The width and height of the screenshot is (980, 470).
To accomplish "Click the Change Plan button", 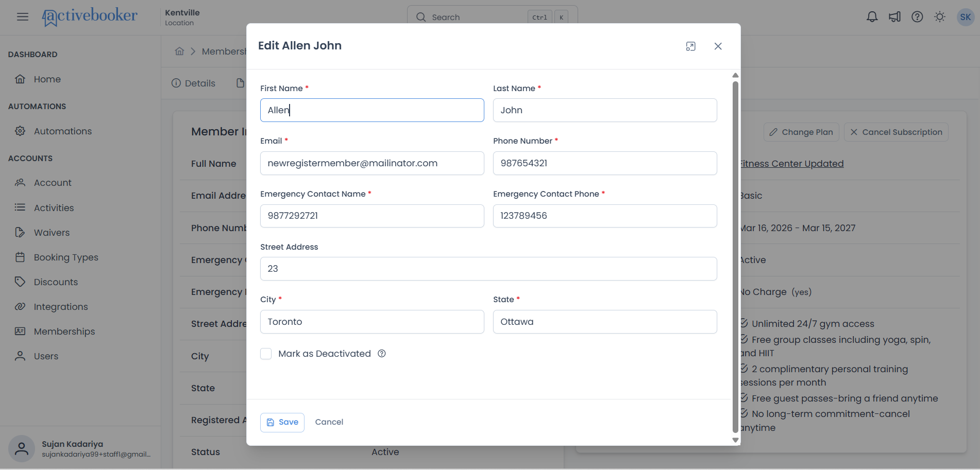I will pos(801,132).
